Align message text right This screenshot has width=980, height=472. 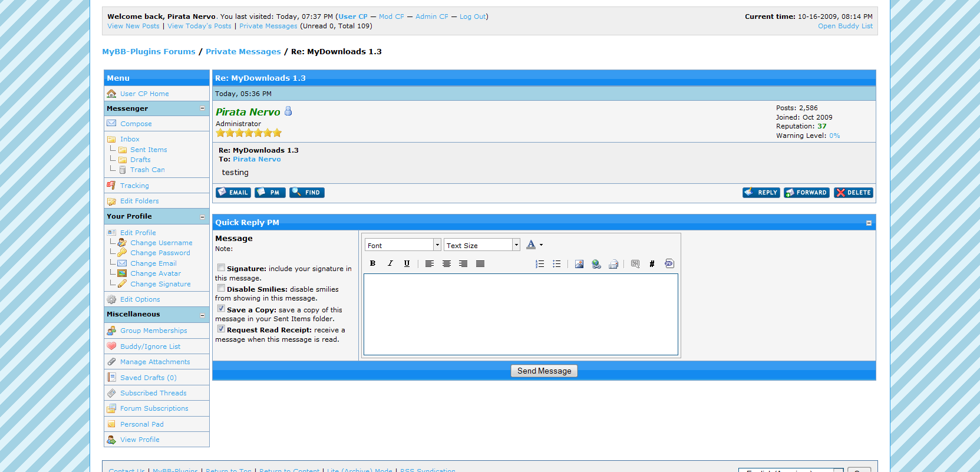coord(463,263)
